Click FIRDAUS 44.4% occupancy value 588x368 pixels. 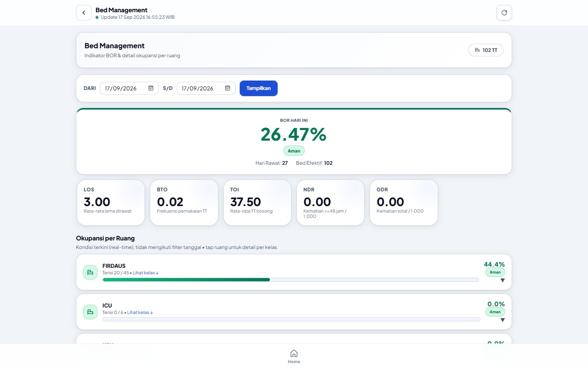click(x=494, y=265)
